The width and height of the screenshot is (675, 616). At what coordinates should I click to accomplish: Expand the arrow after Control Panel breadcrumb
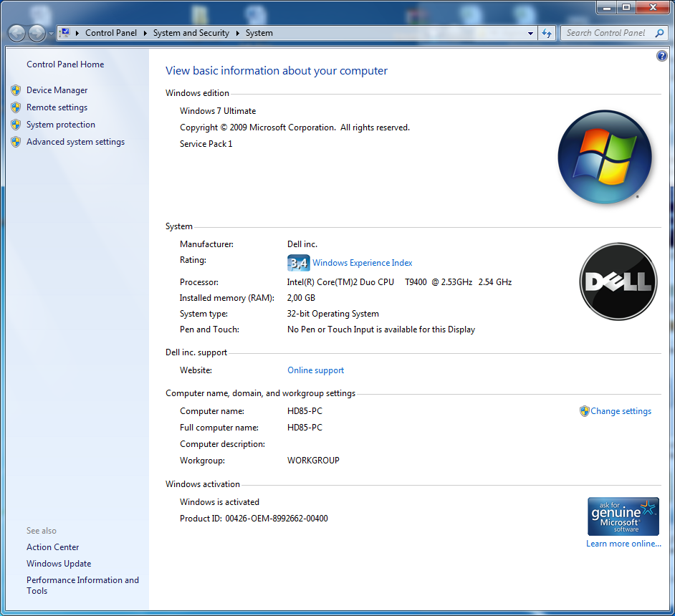pyautogui.click(x=145, y=33)
